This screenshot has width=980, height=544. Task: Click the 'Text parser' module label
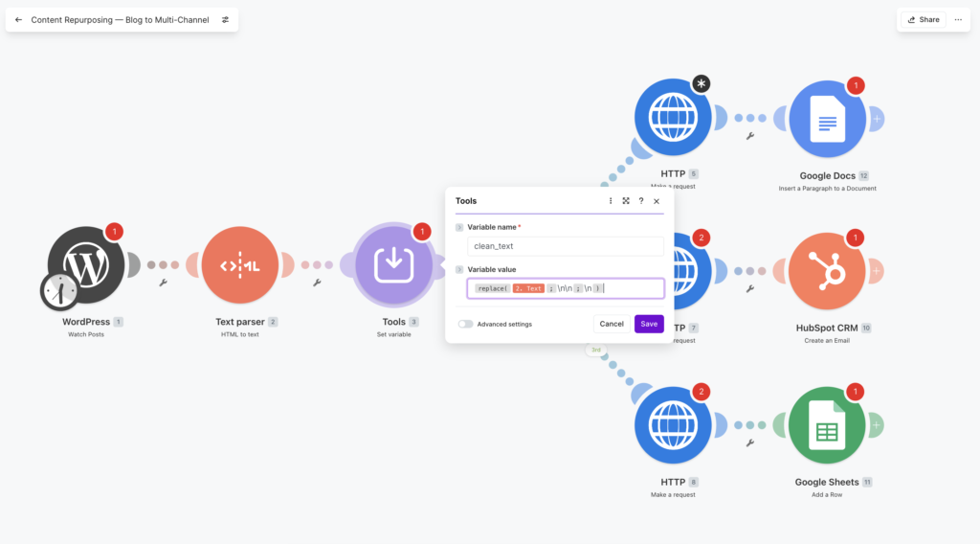pos(240,322)
